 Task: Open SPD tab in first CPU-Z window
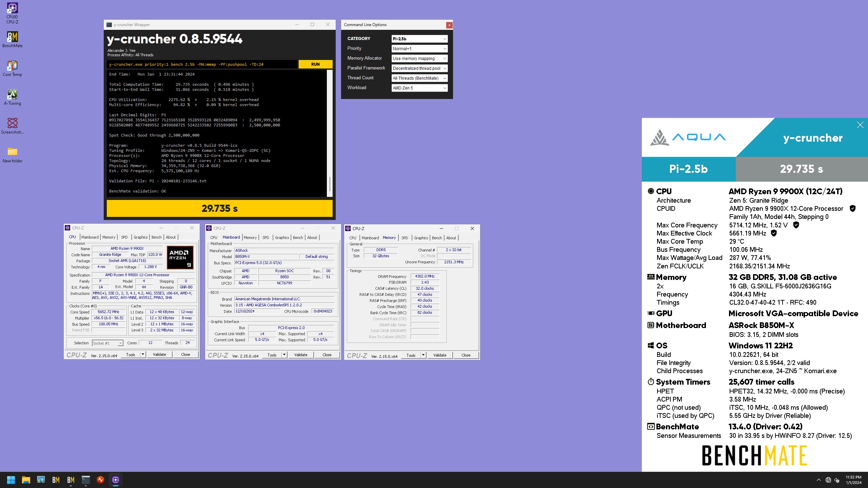(x=124, y=237)
